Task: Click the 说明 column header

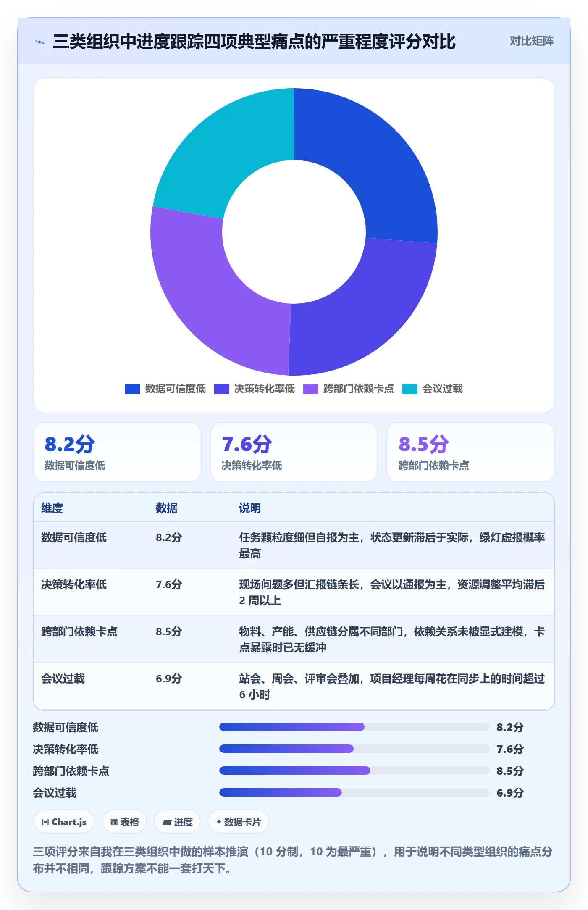Action: click(x=250, y=508)
